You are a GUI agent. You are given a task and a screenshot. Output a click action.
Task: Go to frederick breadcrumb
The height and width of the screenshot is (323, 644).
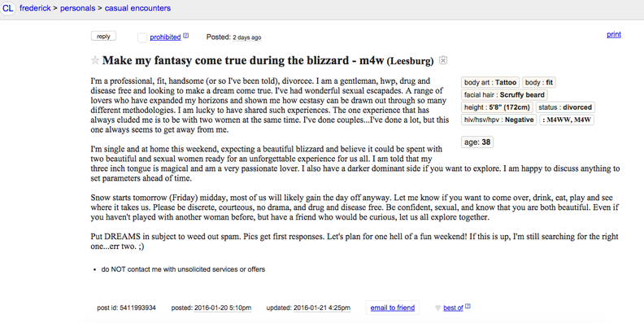point(35,8)
